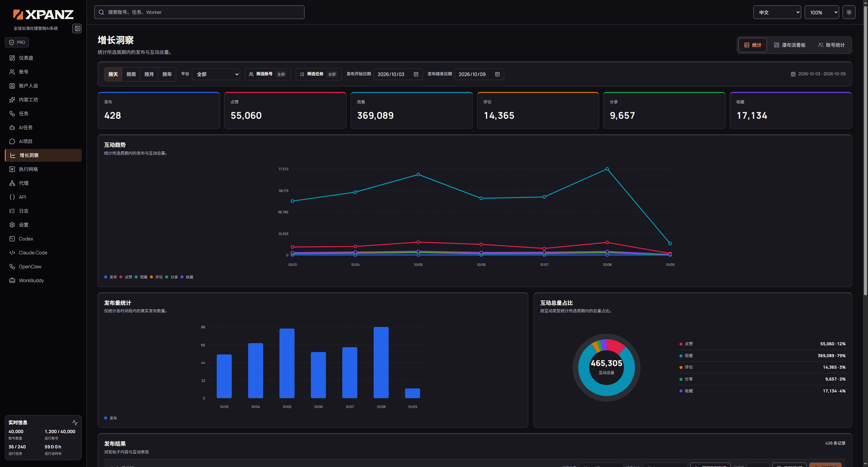Open the calendar picker for start date
The width and height of the screenshot is (868, 467).
(x=416, y=74)
